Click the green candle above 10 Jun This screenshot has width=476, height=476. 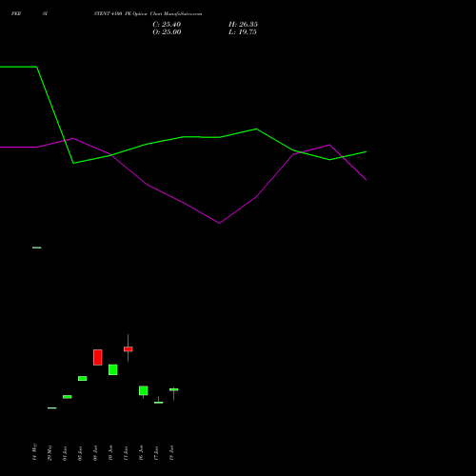(113, 369)
